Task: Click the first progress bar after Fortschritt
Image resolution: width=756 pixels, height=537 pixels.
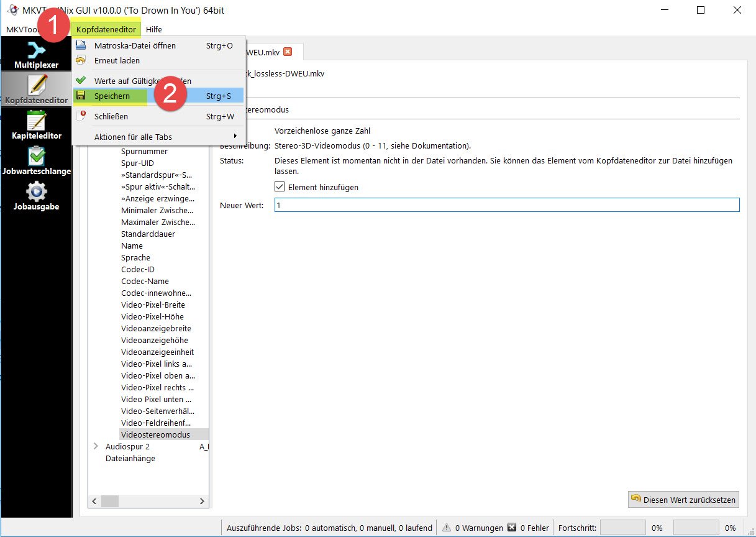Action: (622, 528)
